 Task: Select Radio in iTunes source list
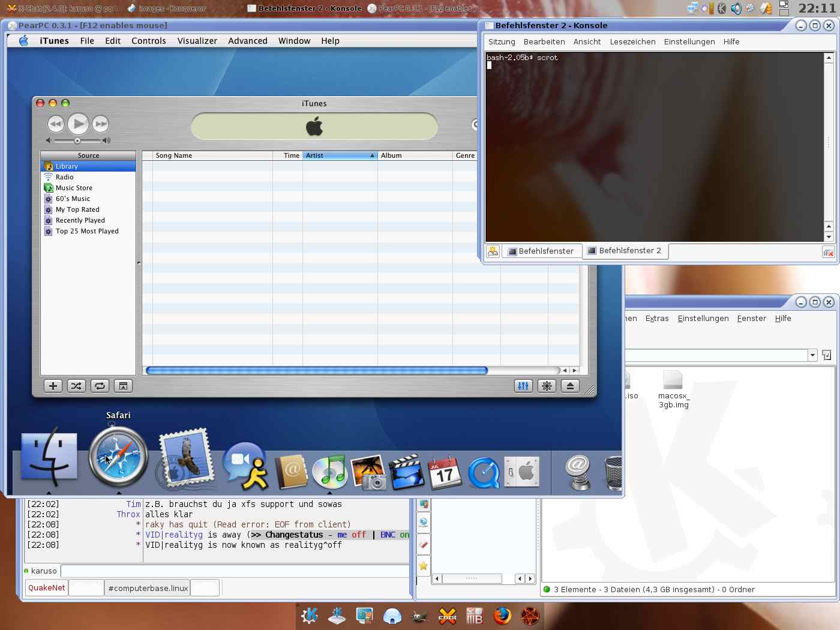(x=88, y=177)
